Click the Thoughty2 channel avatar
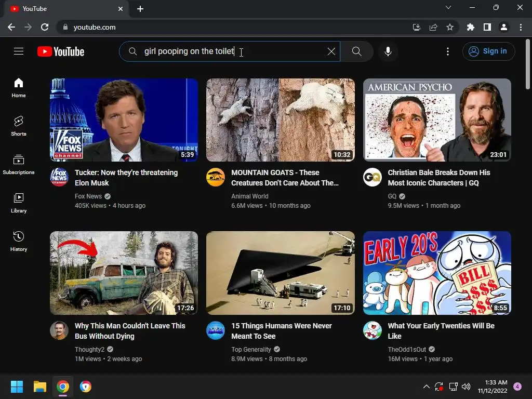 (59, 330)
